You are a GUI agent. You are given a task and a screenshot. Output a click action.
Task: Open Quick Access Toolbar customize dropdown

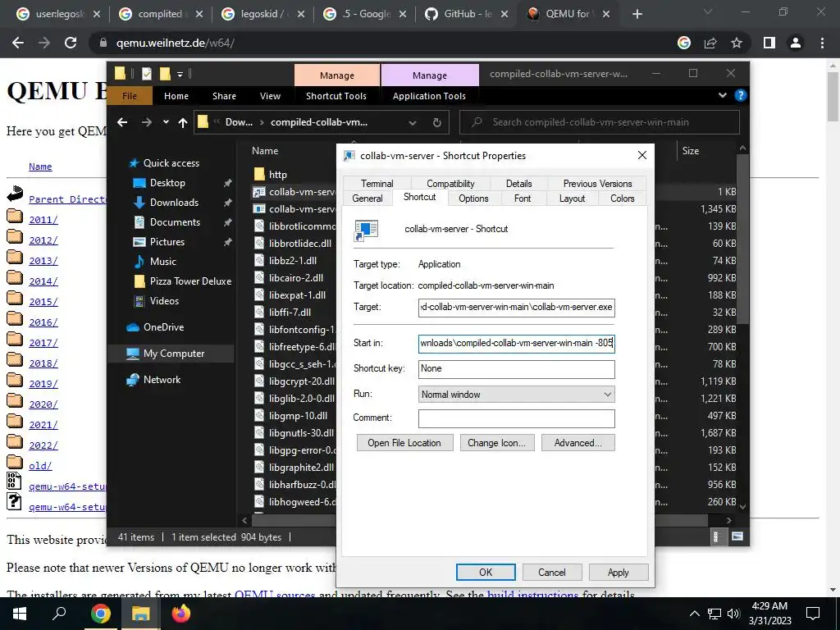click(x=180, y=74)
